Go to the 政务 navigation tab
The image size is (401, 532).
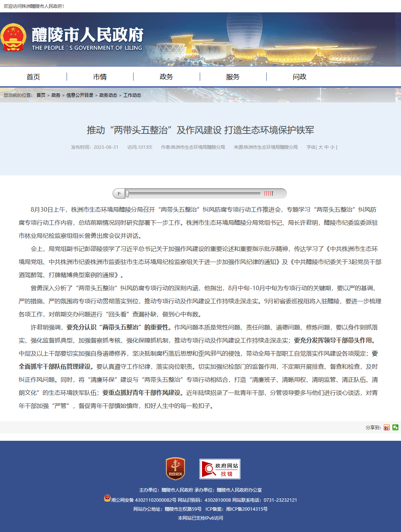click(x=166, y=77)
